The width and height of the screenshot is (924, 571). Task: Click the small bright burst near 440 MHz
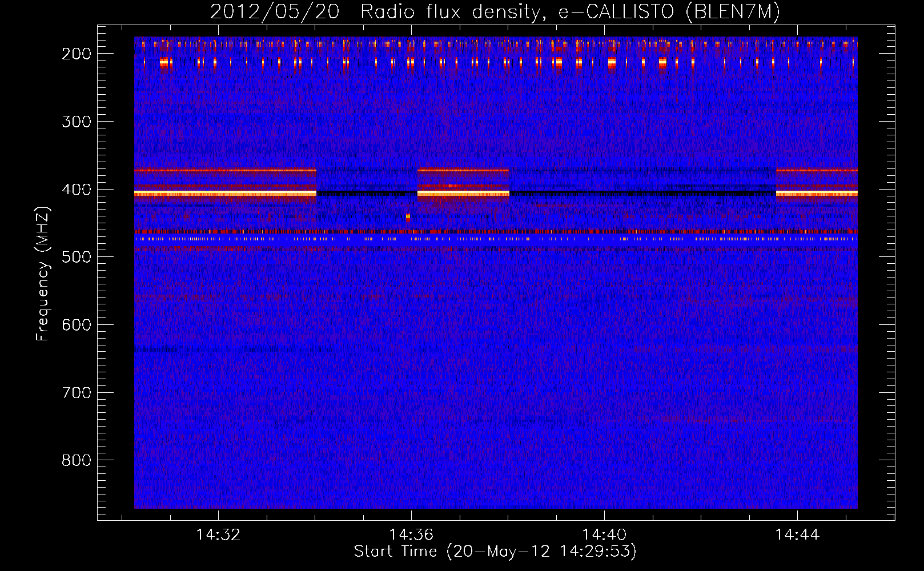(x=408, y=217)
